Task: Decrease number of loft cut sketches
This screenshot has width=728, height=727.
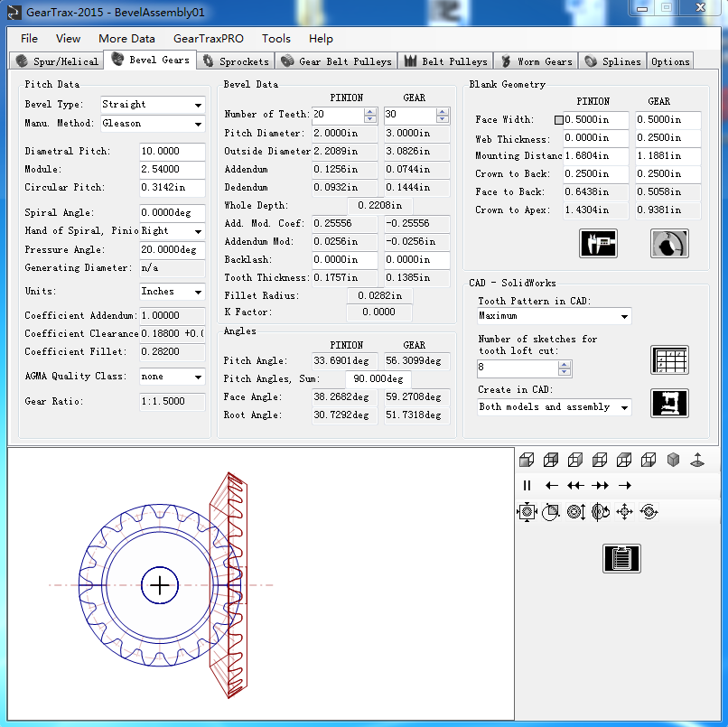Action: pos(565,372)
